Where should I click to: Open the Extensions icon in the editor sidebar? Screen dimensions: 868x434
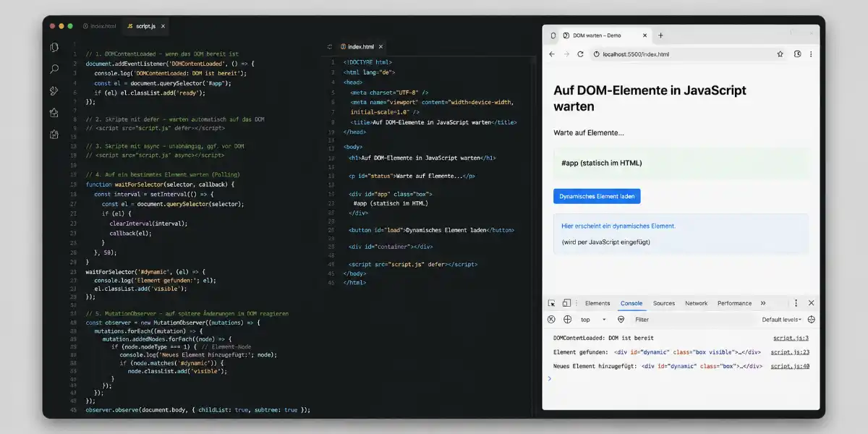point(54,134)
